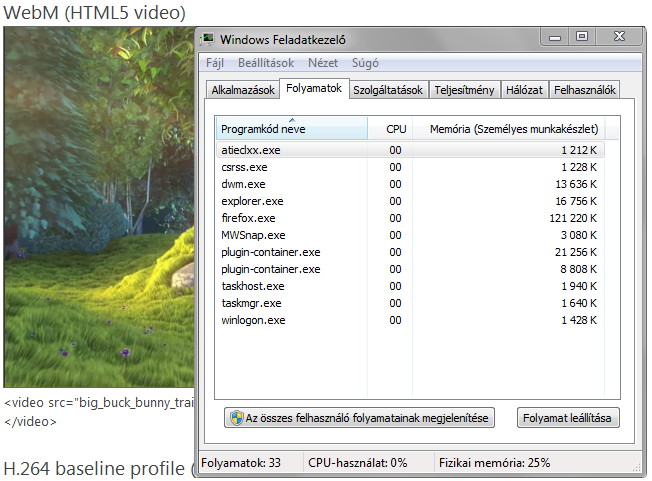The height and width of the screenshot is (481, 652).
Task: Close the Windows Feladatkezelő window
Action: 619,37
